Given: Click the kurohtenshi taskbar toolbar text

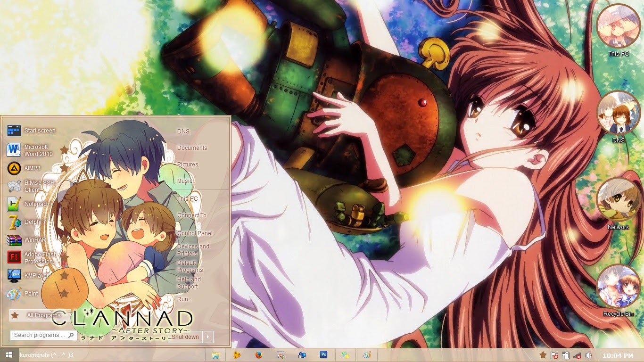Looking at the screenshot, I should (x=47, y=355).
